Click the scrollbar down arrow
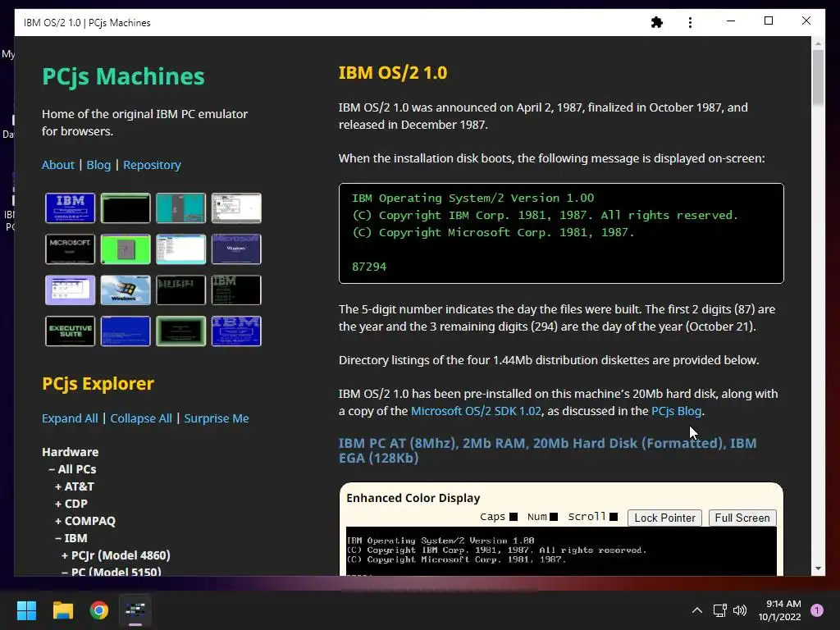 (x=818, y=568)
